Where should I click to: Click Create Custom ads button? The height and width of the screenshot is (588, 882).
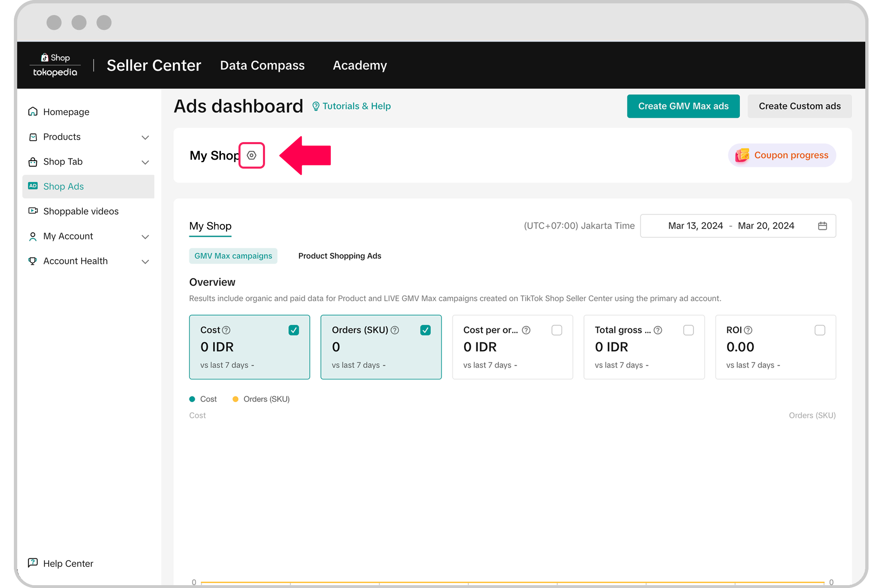tap(800, 106)
